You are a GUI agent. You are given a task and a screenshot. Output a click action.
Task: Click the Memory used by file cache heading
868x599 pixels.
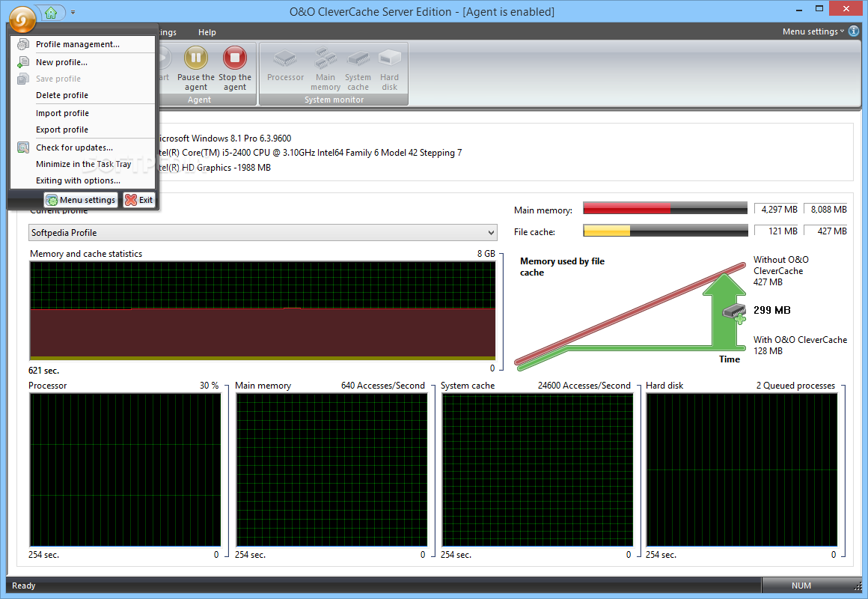[x=562, y=267]
